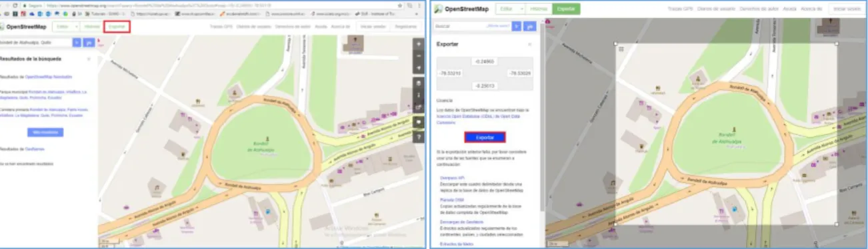Click 'Iniciar sesión' in export window
The height and width of the screenshot is (249, 868).
click(x=847, y=9)
